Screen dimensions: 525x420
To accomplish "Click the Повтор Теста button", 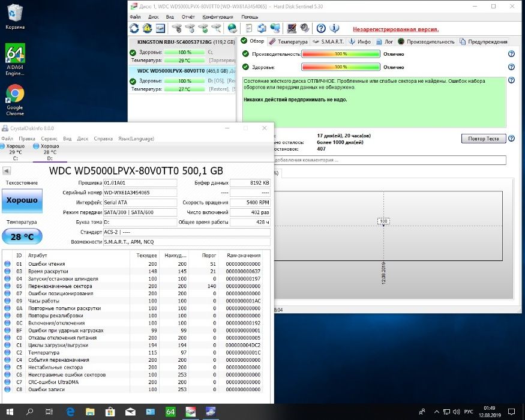I will [x=484, y=139].
